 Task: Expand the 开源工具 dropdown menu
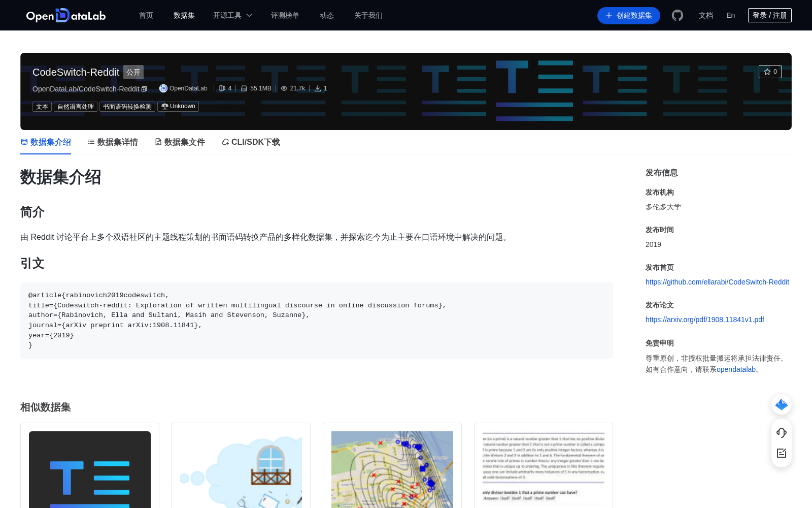pyautogui.click(x=232, y=15)
